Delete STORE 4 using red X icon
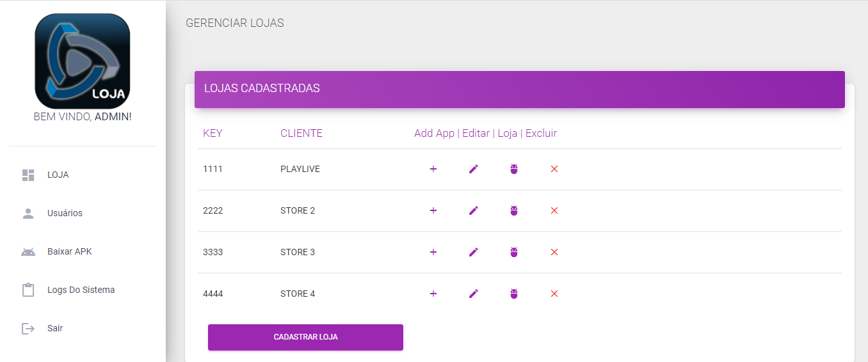 coord(554,294)
